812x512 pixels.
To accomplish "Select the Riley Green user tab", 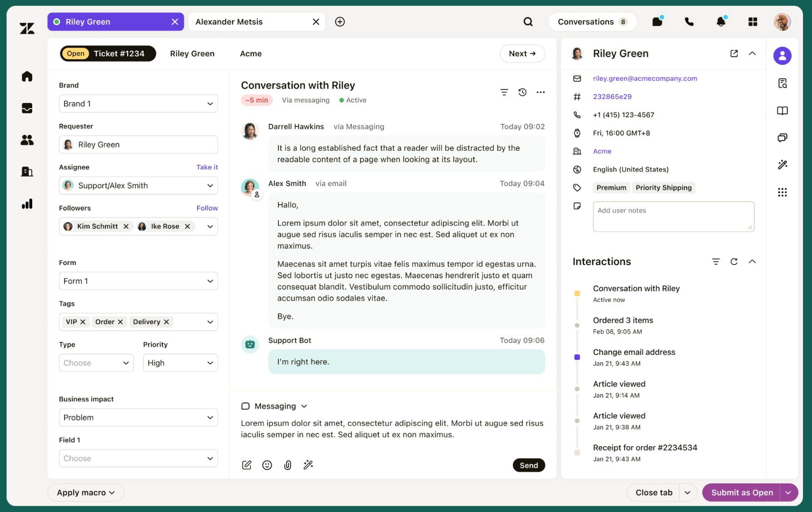I will click(192, 54).
